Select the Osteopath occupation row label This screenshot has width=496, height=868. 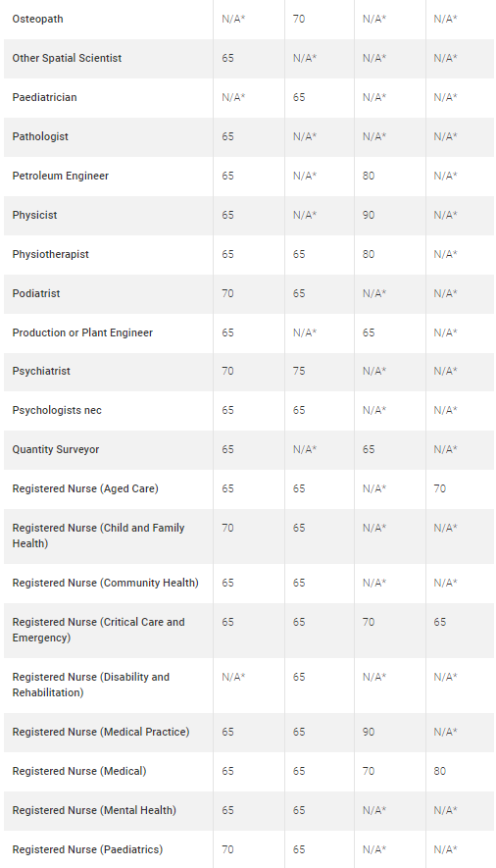[x=37, y=19]
